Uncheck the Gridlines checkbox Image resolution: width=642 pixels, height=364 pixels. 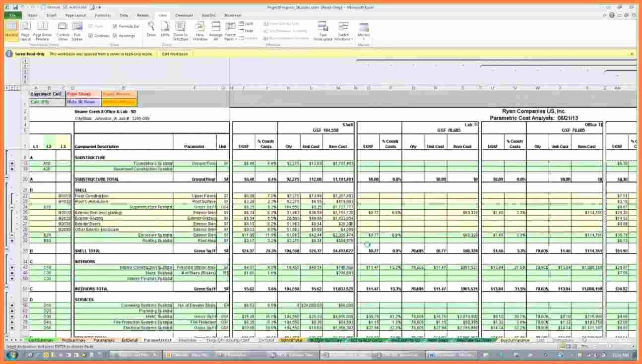(91, 36)
